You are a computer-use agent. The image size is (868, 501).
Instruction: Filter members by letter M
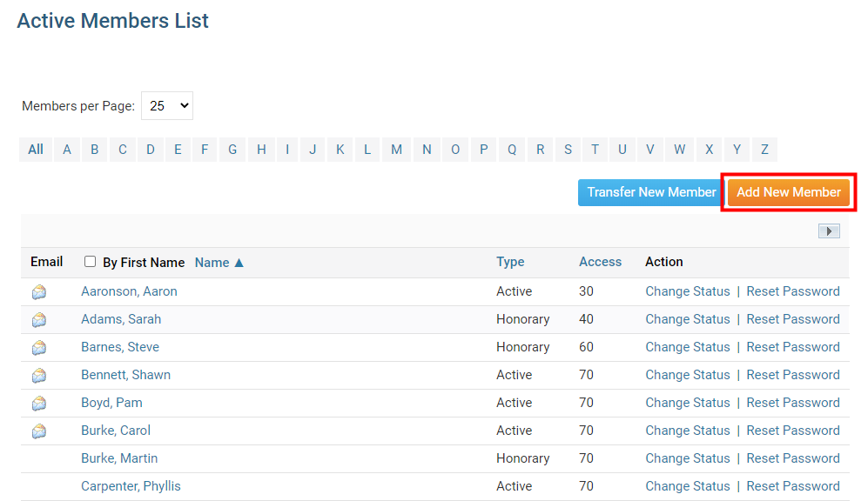pos(396,150)
